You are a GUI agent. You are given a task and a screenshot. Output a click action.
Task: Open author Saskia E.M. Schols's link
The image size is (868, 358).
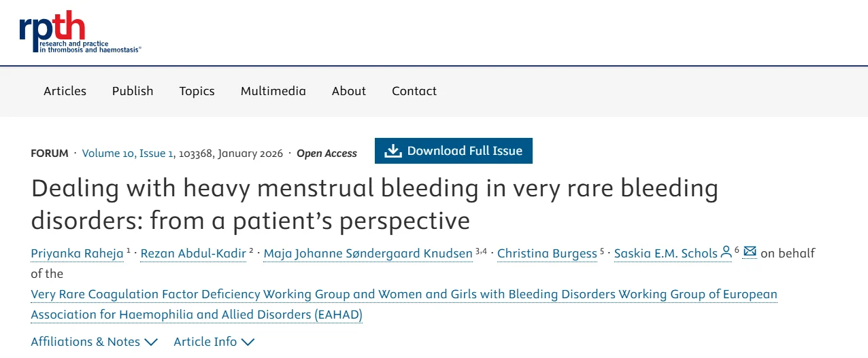click(666, 253)
